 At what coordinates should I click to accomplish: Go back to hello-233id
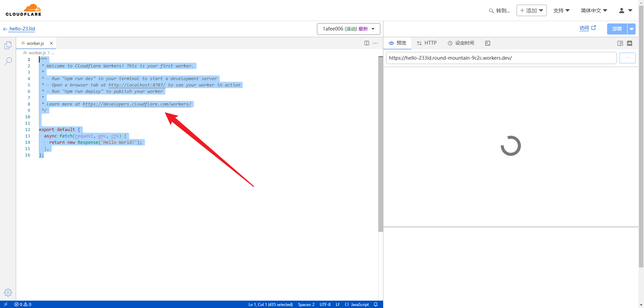tap(19, 29)
